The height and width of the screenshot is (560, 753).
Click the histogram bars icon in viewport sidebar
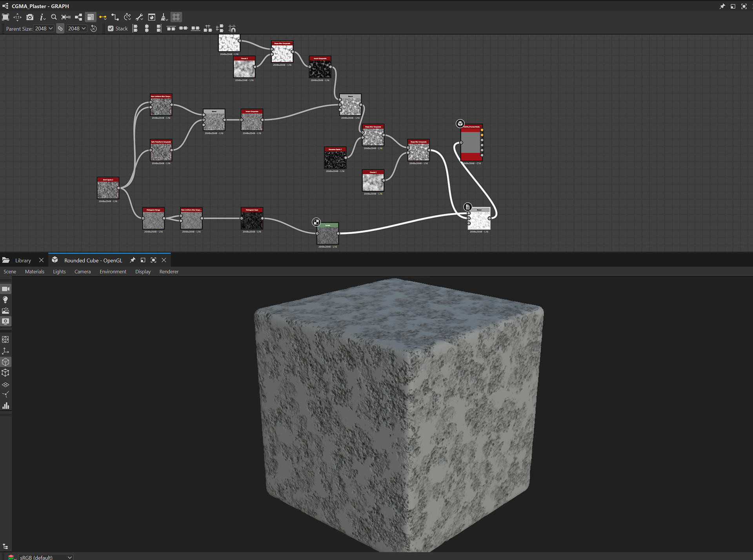click(x=5, y=406)
